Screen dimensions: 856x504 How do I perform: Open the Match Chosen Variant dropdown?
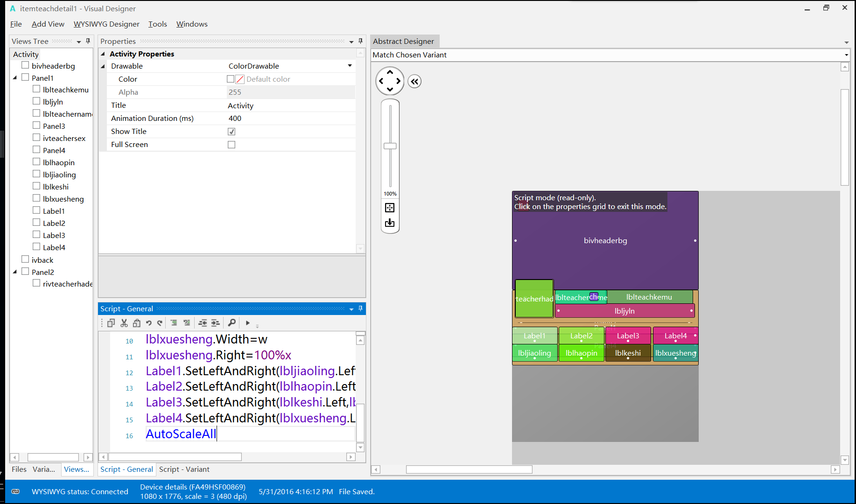846,55
